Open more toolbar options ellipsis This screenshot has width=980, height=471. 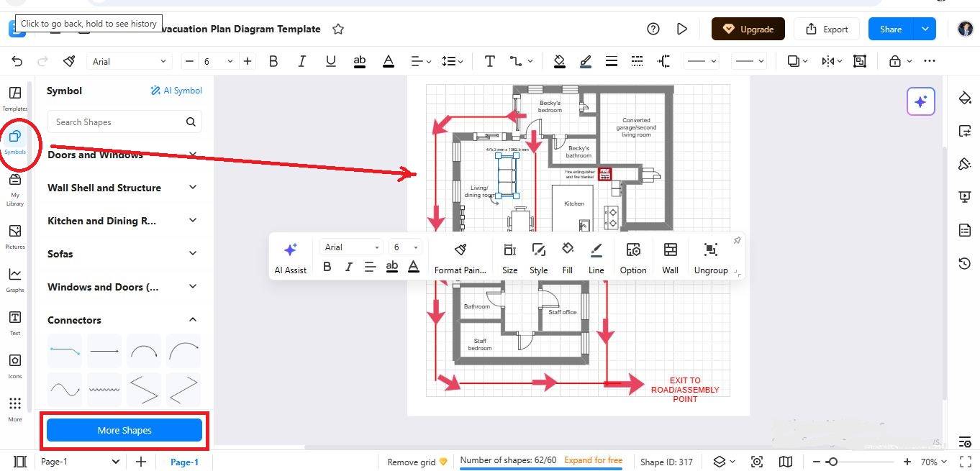(930, 61)
